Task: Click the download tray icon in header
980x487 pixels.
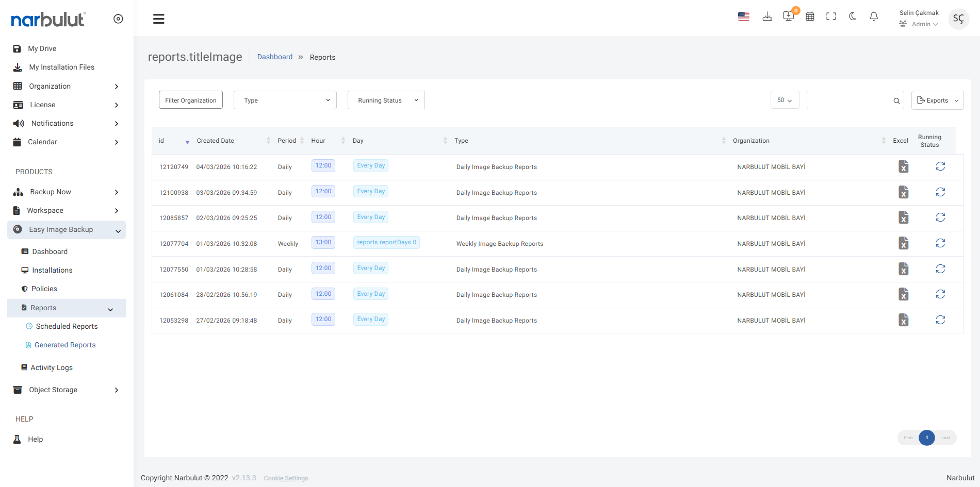Action: click(x=767, y=16)
